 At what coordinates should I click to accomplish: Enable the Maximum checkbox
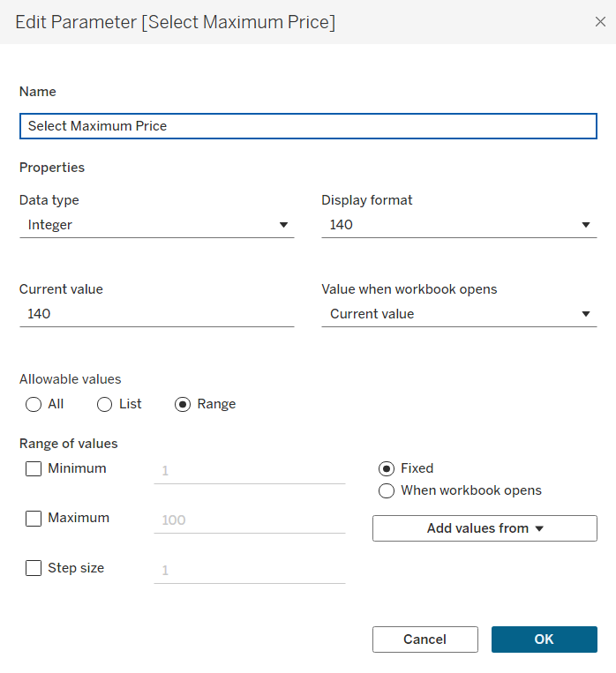(x=34, y=519)
